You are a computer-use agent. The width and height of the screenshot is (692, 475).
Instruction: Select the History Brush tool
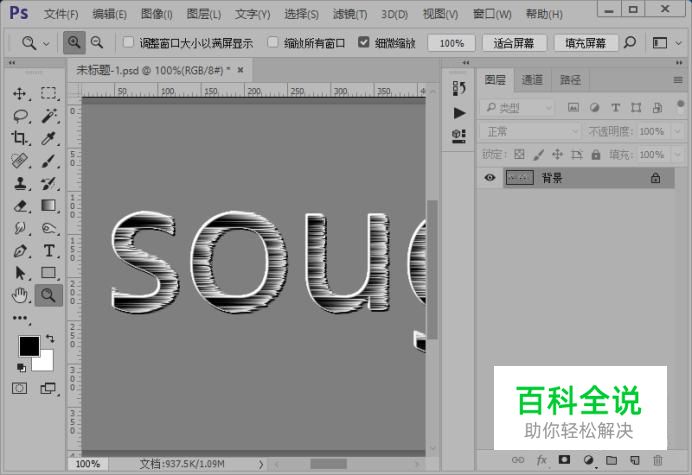coord(49,183)
